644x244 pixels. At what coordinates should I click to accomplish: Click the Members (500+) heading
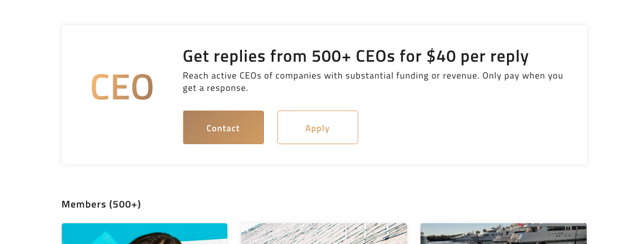click(101, 204)
